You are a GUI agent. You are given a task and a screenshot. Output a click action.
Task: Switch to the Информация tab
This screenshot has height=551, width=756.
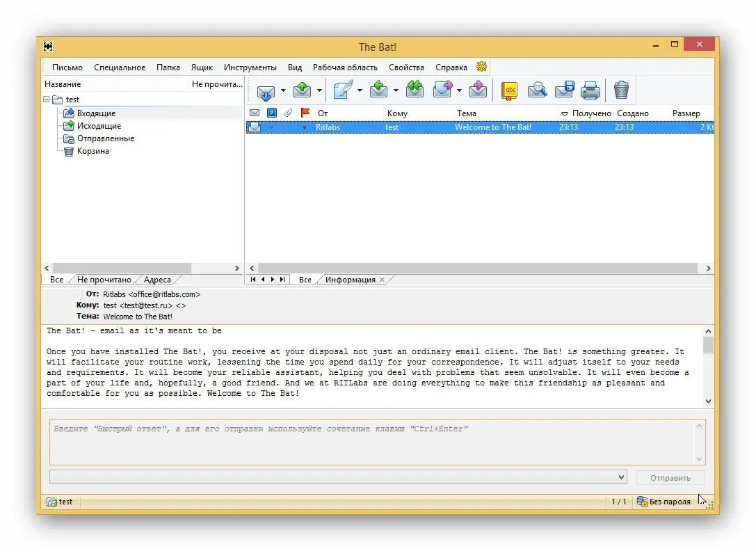tap(350, 280)
